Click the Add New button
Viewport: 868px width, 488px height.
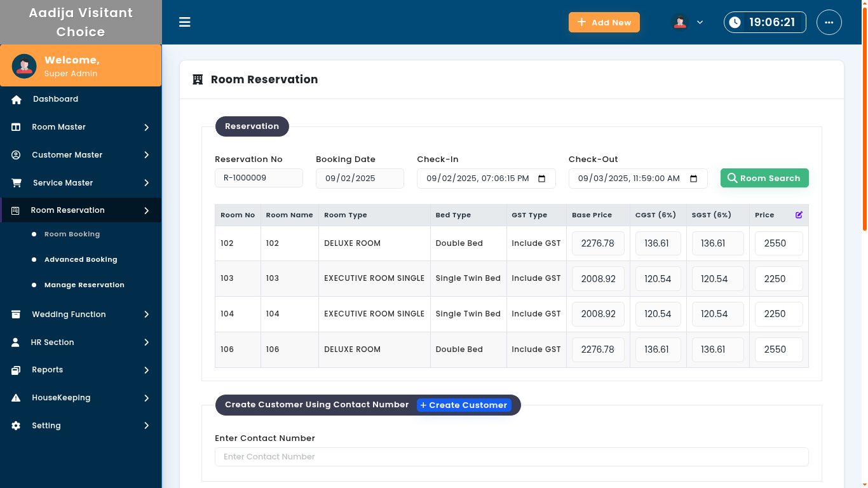click(604, 22)
